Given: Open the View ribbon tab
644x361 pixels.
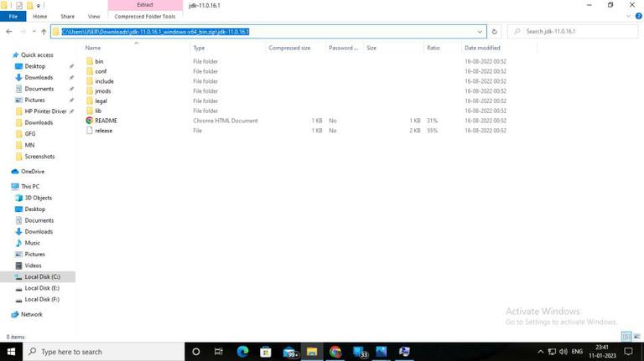Looking at the screenshot, I should [x=94, y=17].
